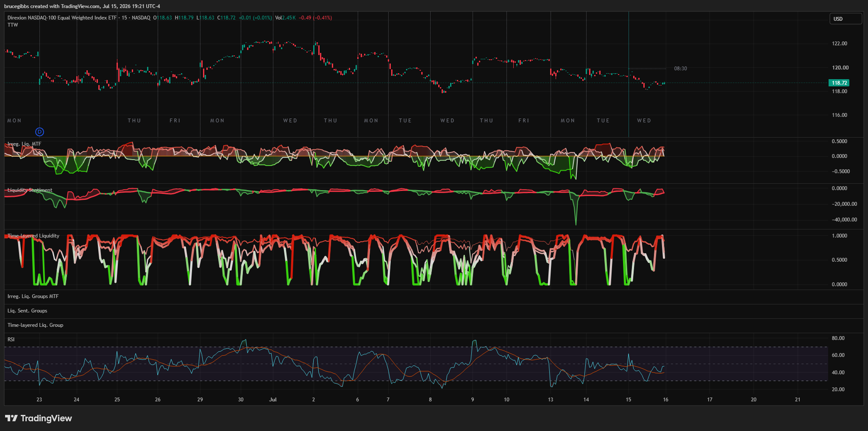Screen dimensions: 868x431
Task: Click the 1.0000 scale value of Time-layered Liquidity
Action: (x=840, y=236)
